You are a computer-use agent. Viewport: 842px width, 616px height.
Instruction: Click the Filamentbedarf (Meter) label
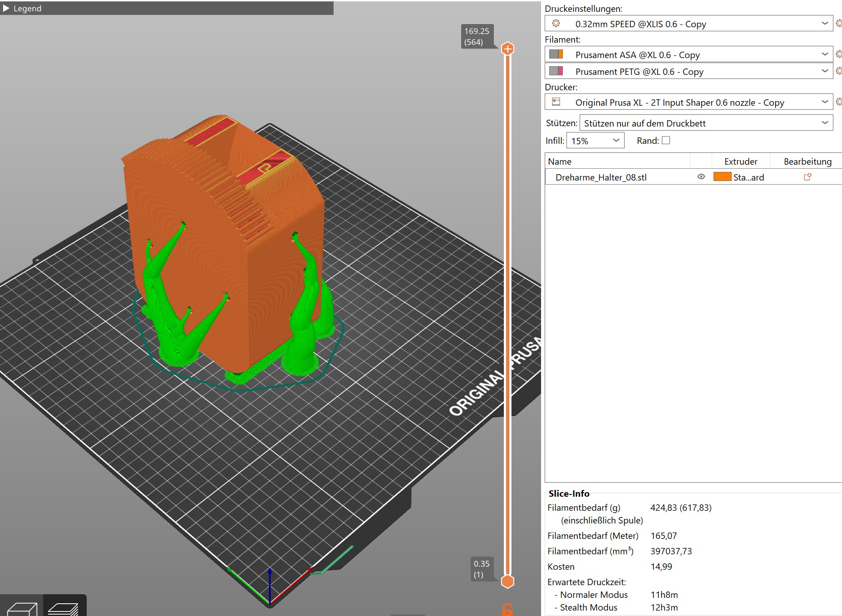[x=593, y=536]
